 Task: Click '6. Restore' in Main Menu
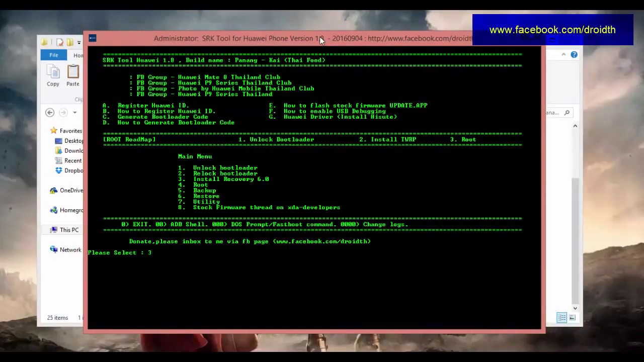click(199, 196)
